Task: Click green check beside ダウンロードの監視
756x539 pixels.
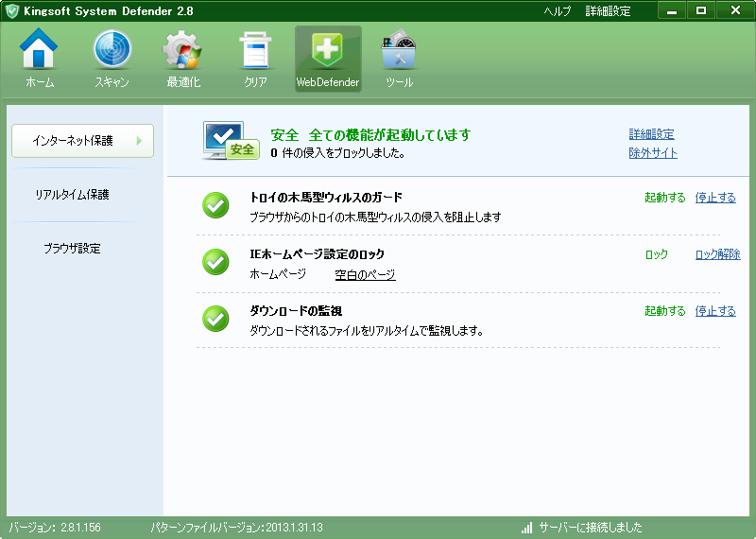Action: pos(215,319)
